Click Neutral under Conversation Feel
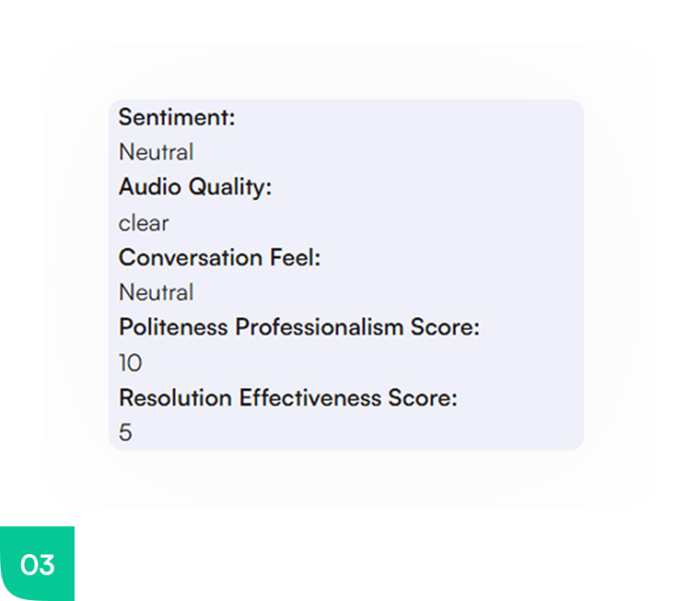The image size is (700, 601). click(x=157, y=293)
